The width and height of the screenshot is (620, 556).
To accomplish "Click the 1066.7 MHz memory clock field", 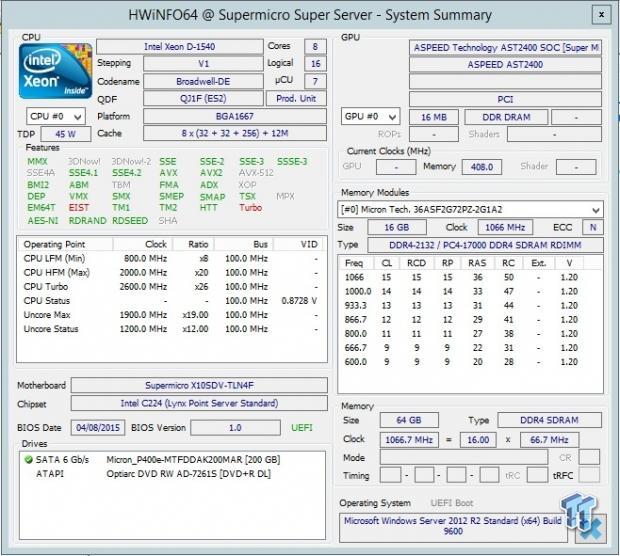I will click(x=409, y=440).
